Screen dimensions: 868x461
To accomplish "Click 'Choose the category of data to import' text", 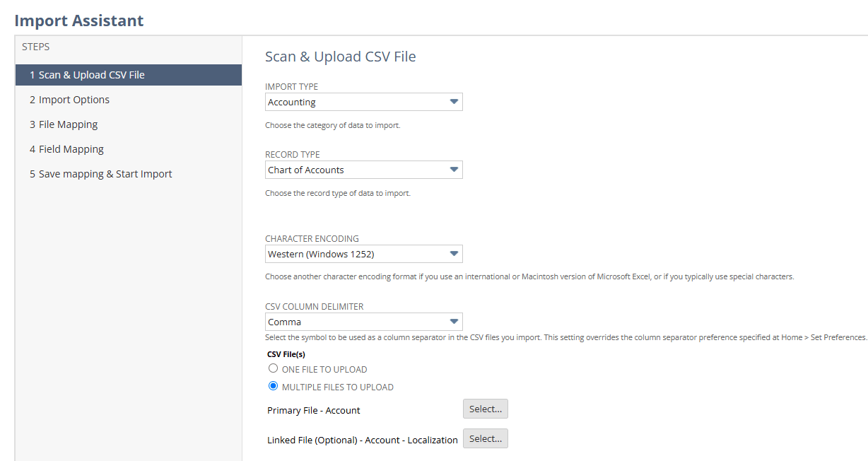I will (x=332, y=125).
